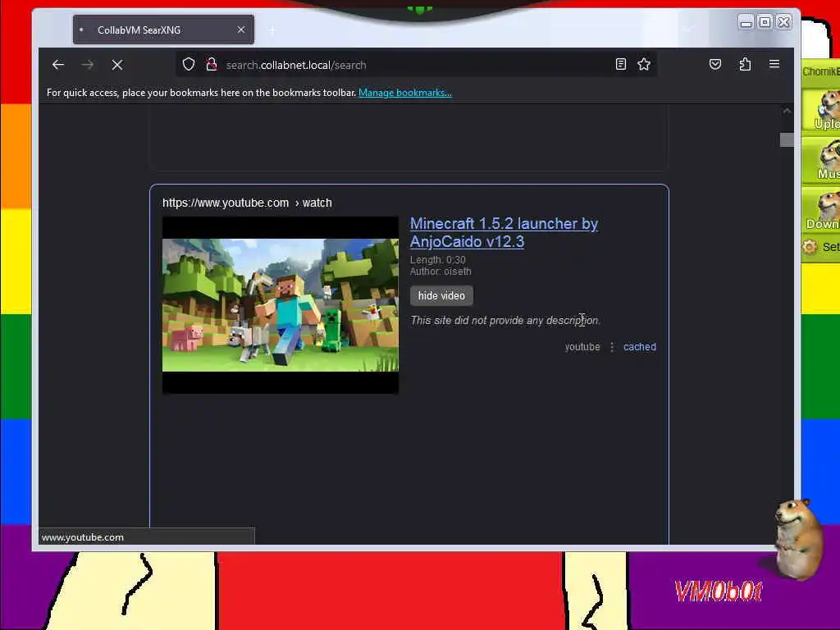The image size is (840, 630).
Task: Toggle reader view icon in address bar
Action: coord(621,64)
